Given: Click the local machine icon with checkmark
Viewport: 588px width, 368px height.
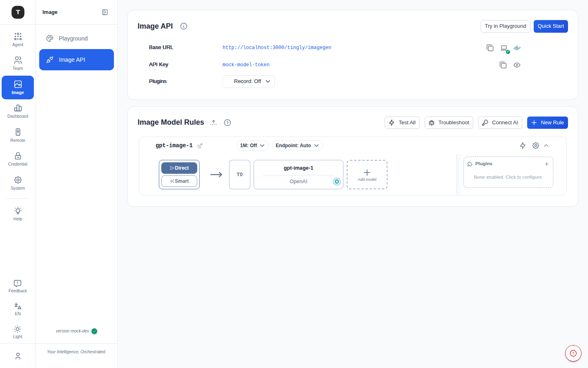Looking at the screenshot, I should point(504,48).
